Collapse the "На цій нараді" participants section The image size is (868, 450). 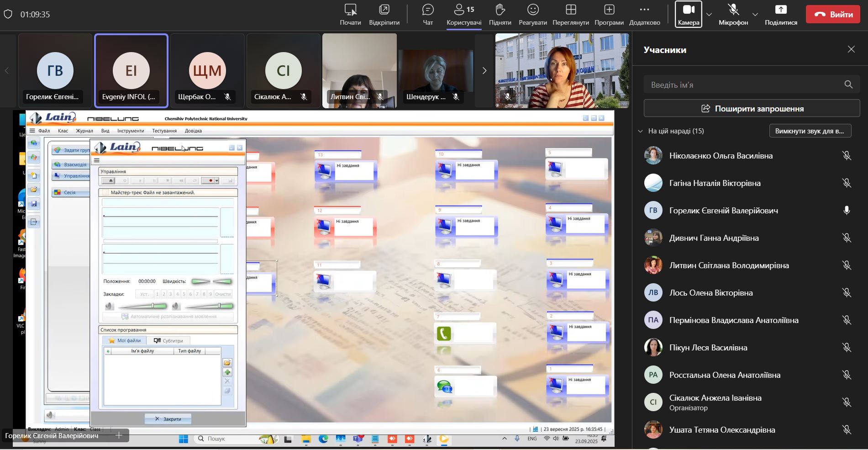[x=640, y=131]
